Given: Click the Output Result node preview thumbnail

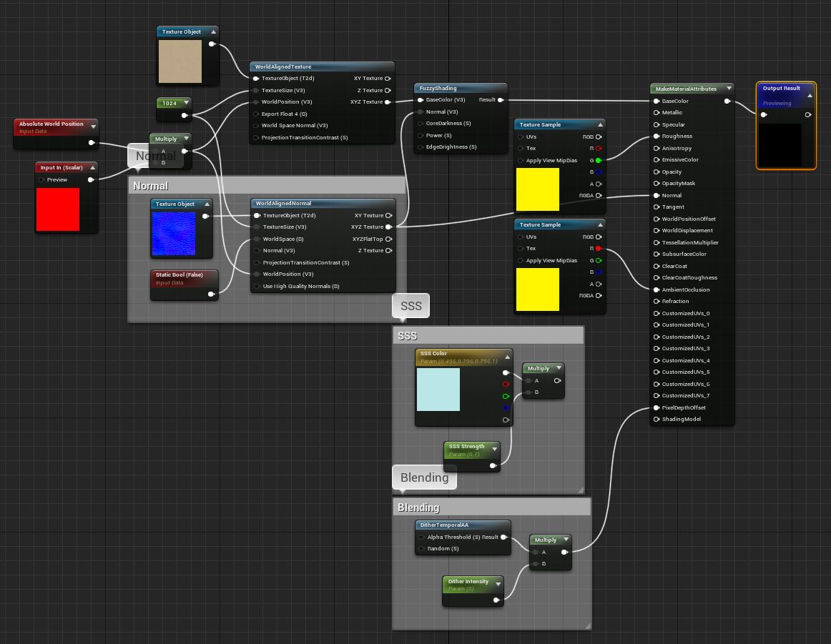Looking at the screenshot, I should click(780, 145).
